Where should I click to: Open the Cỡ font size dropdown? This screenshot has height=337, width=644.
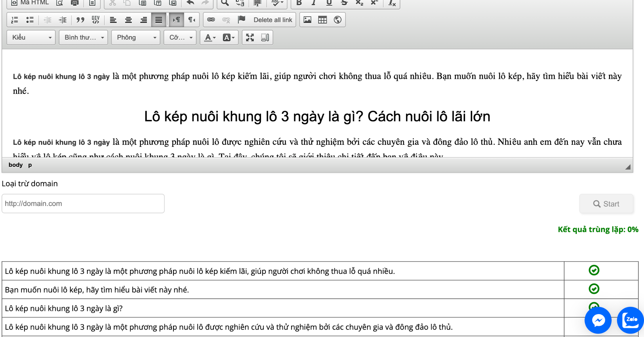pos(180,37)
